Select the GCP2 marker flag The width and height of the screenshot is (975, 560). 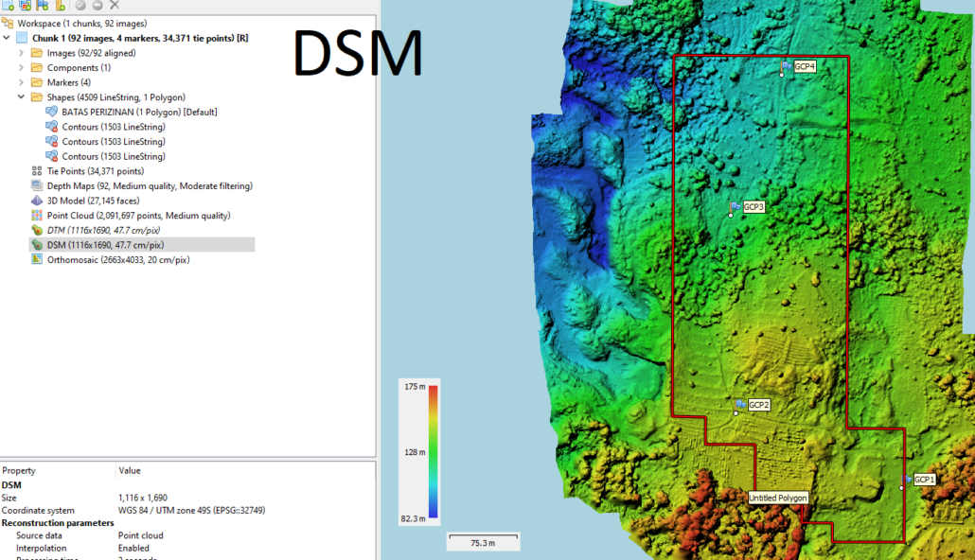point(738,404)
